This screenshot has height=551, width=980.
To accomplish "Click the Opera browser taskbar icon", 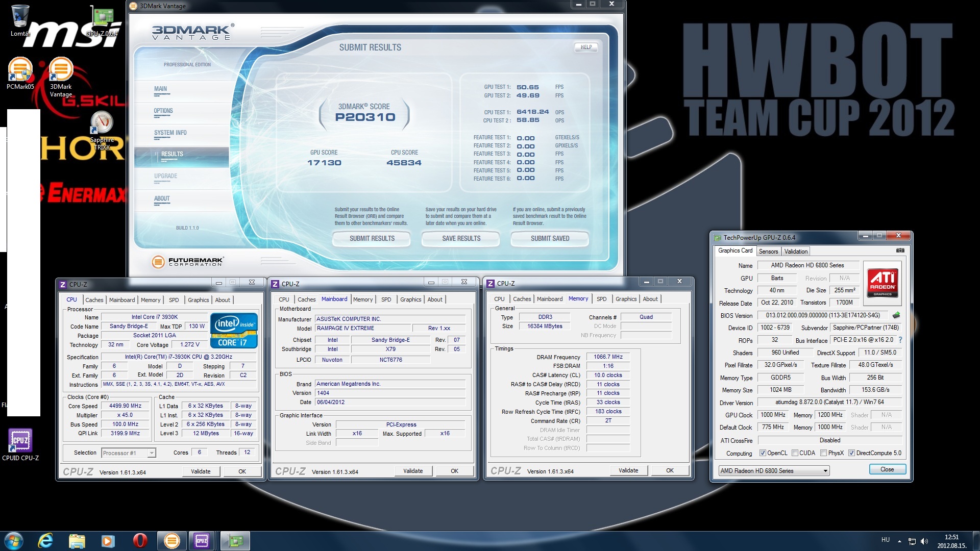I will (140, 540).
